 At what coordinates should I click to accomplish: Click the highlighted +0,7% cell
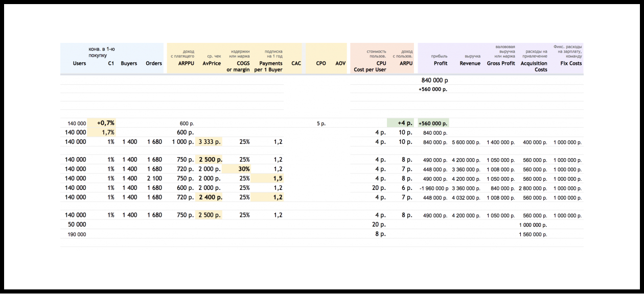[106, 123]
